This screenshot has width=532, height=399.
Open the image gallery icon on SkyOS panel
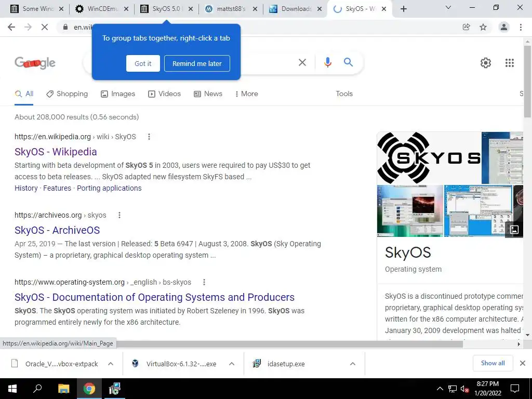click(514, 230)
